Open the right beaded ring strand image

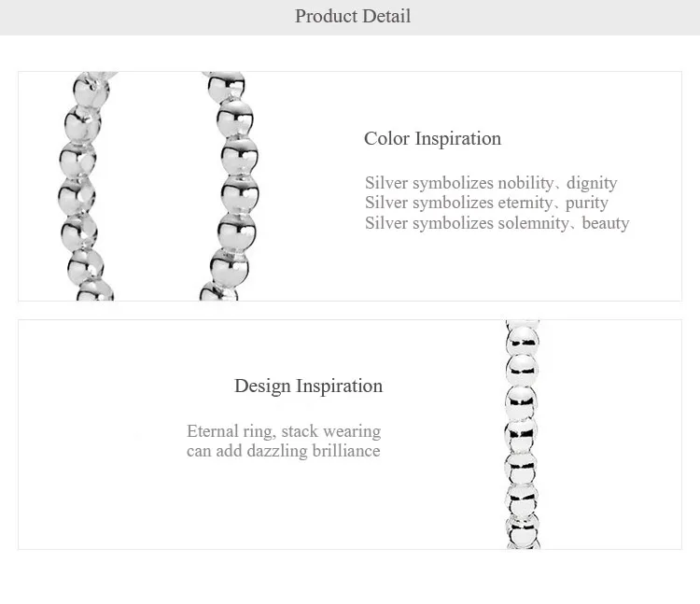pyautogui.click(x=229, y=186)
